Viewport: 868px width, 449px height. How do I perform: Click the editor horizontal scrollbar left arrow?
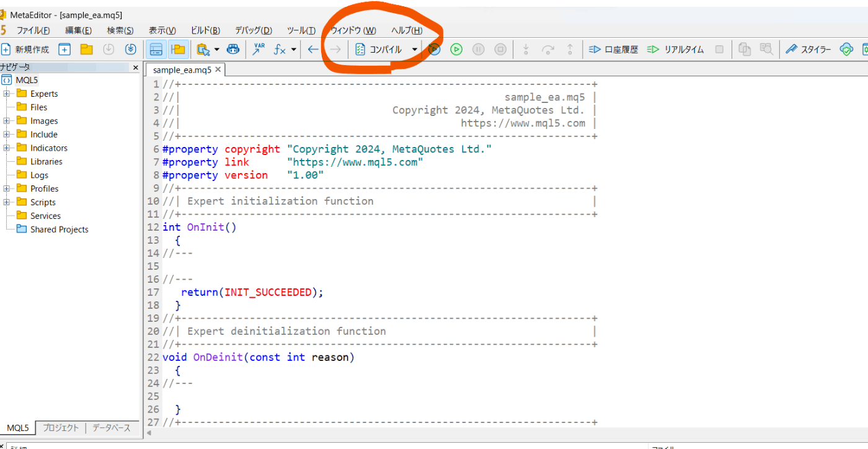pyautogui.click(x=148, y=432)
